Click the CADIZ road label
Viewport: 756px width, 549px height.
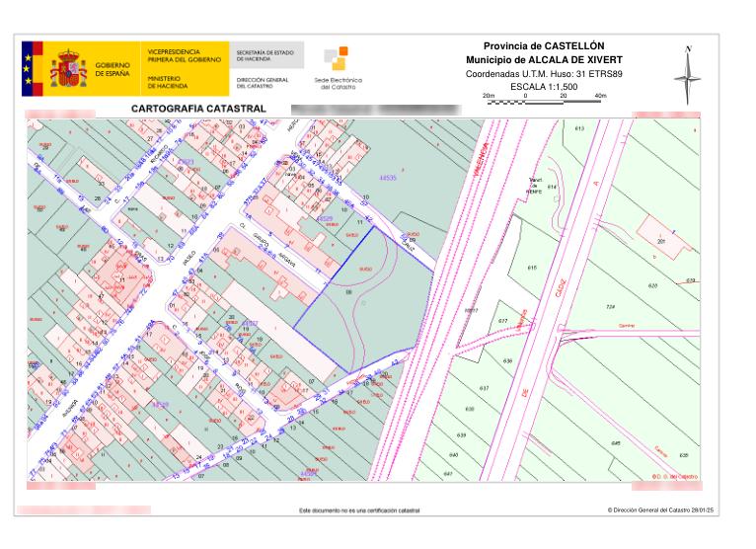tap(560, 287)
